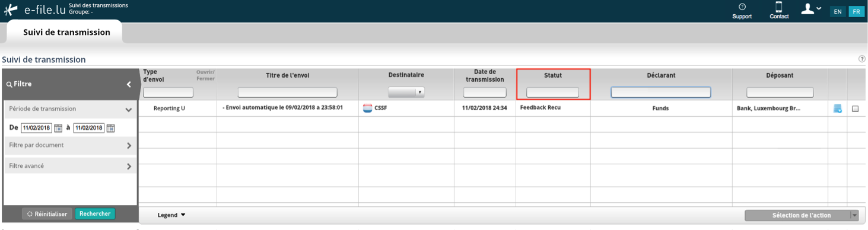868x230 pixels.
Task: Click the Filtre magnifier icon
Action: coord(9,85)
